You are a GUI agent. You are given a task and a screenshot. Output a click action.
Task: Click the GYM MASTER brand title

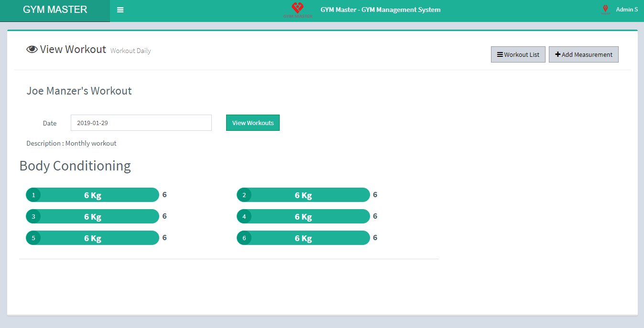(55, 10)
